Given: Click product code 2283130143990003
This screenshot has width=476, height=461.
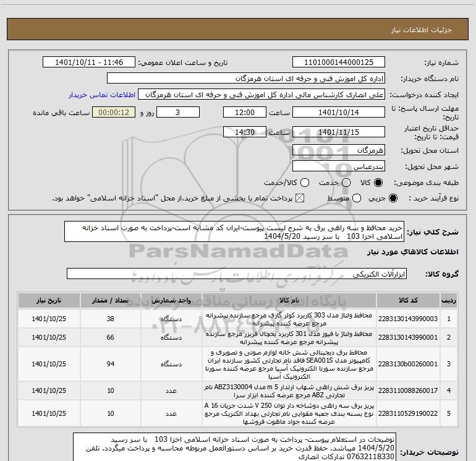Looking at the screenshot, I should (x=408, y=319).
